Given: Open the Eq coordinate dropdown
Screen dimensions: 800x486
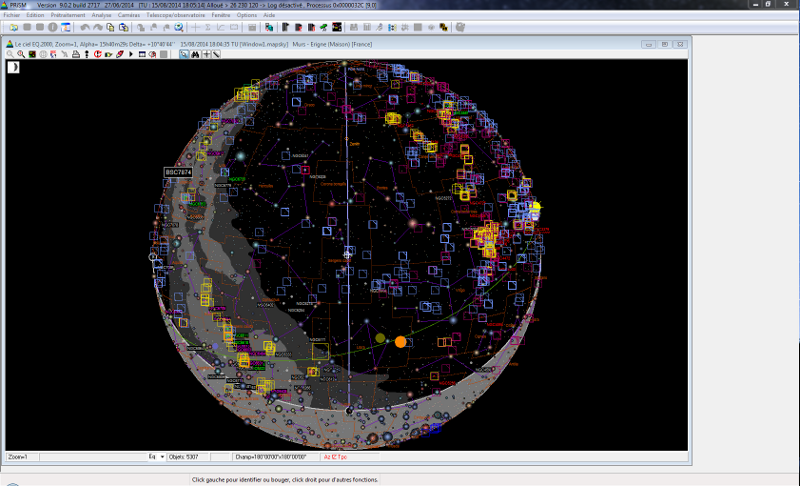Looking at the screenshot, I should (x=162, y=456).
